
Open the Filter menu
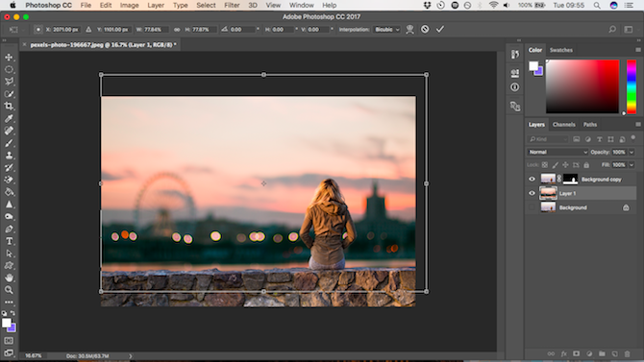(x=232, y=6)
